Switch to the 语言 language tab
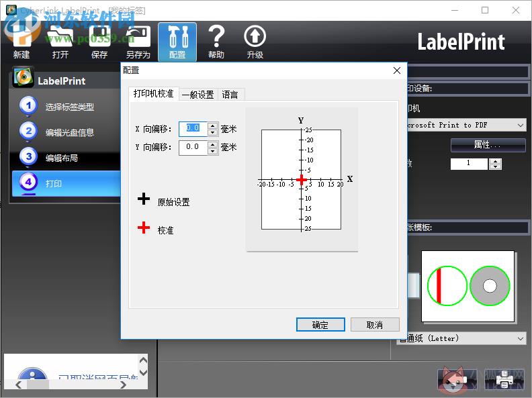Image resolution: width=532 pixels, height=398 pixels. (230, 95)
